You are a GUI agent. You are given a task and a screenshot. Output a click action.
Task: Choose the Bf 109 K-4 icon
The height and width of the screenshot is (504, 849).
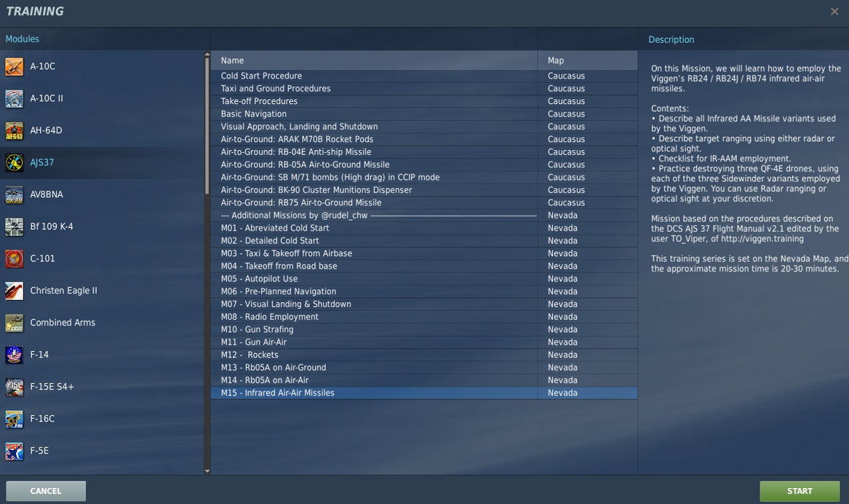click(x=14, y=227)
